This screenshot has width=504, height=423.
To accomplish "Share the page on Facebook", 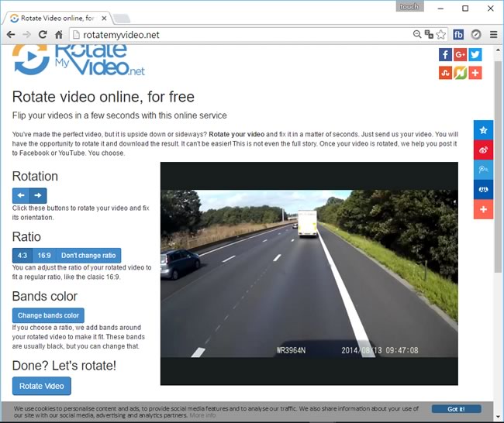I will (x=445, y=54).
